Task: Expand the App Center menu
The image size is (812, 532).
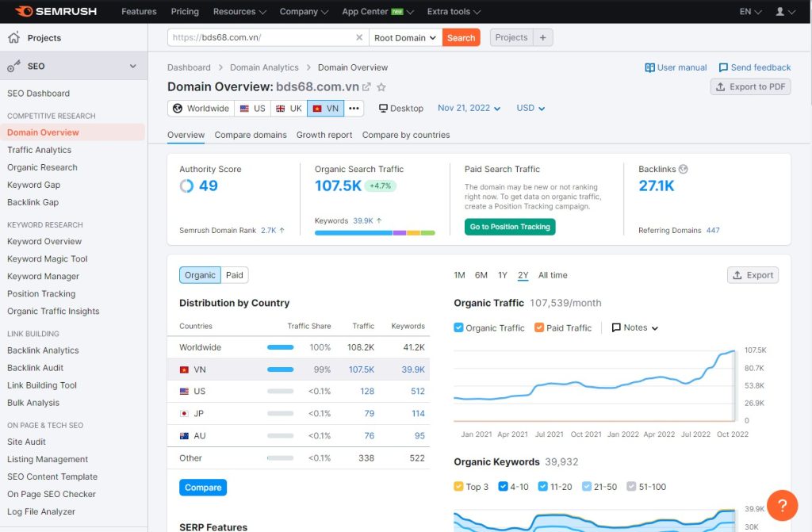Action: point(377,11)
